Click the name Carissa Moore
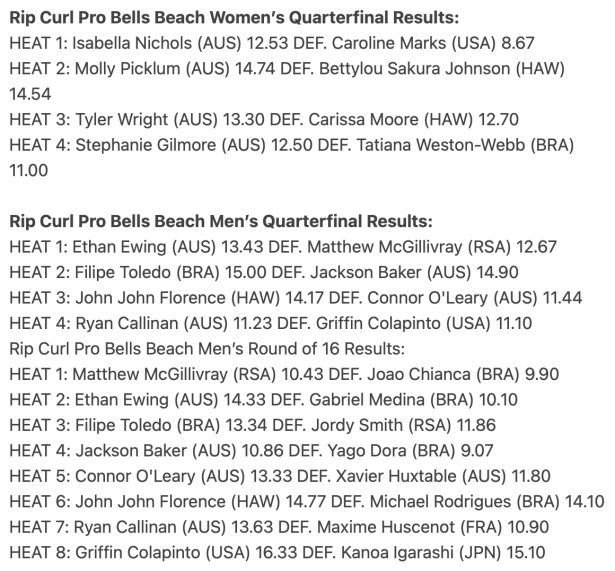 point(363,120)
